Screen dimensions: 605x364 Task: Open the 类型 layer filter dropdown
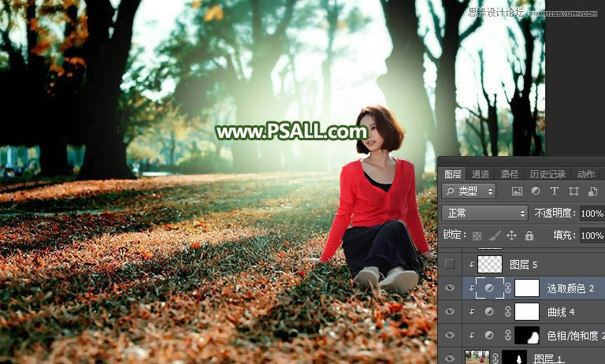pyautogui.click(x=469, y=191)
